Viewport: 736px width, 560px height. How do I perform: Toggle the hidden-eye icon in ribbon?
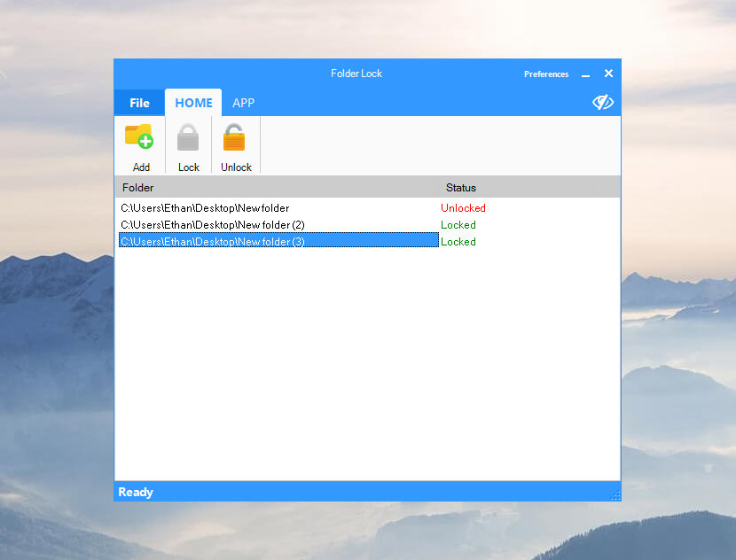pyautogui.click(x=603, y=102)
